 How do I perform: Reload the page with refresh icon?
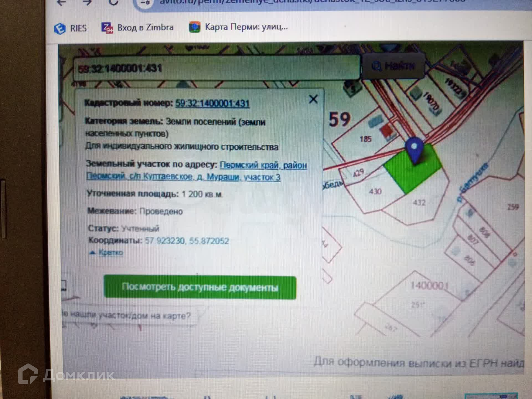pos(113,2)
